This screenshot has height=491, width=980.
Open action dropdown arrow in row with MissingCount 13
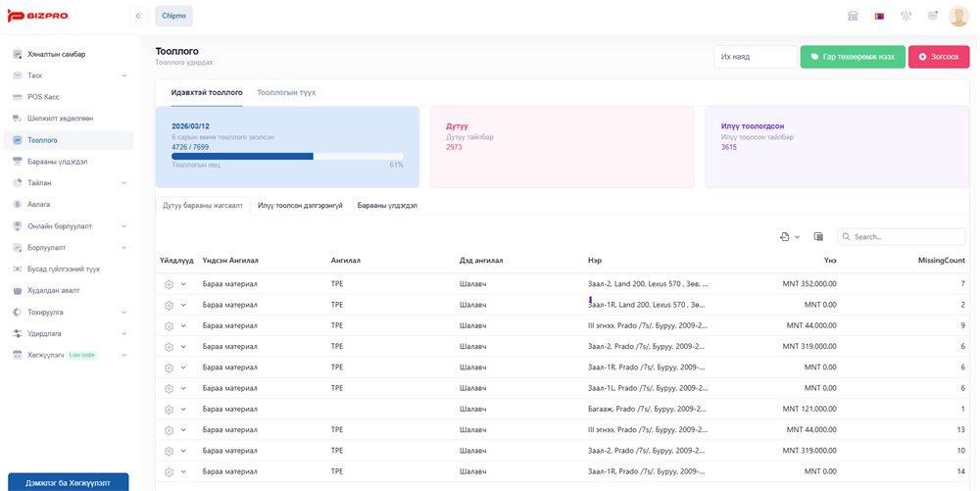(x=183, y=430)
